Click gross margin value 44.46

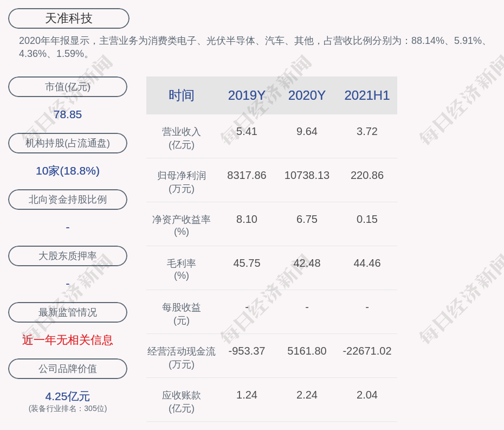(x=367, y=263)
